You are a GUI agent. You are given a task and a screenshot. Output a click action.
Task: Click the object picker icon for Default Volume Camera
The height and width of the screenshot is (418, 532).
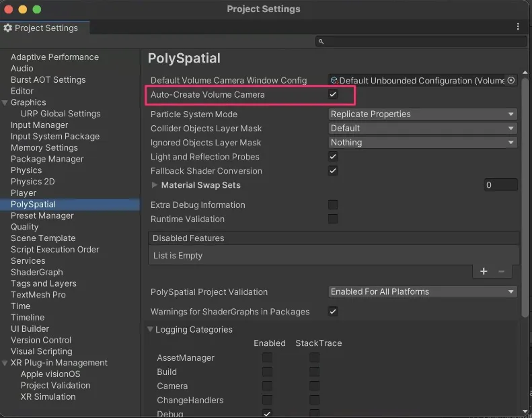tap(511, 80)
